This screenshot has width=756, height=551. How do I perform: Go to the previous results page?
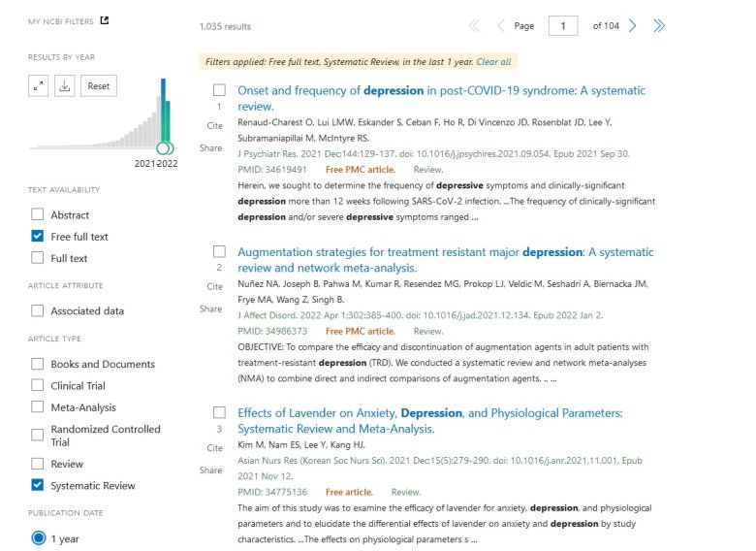(x=501, y=26)
